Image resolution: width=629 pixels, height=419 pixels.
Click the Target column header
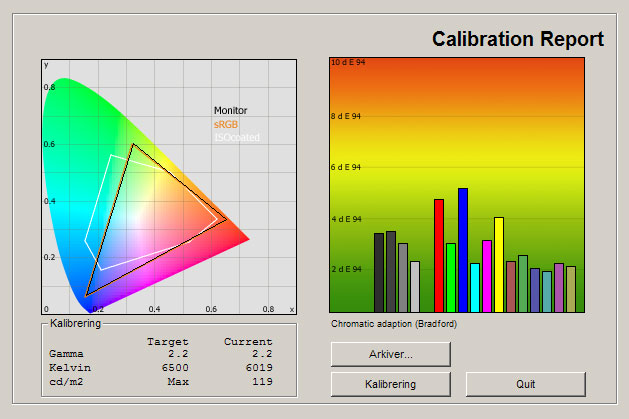coord(168,342)
